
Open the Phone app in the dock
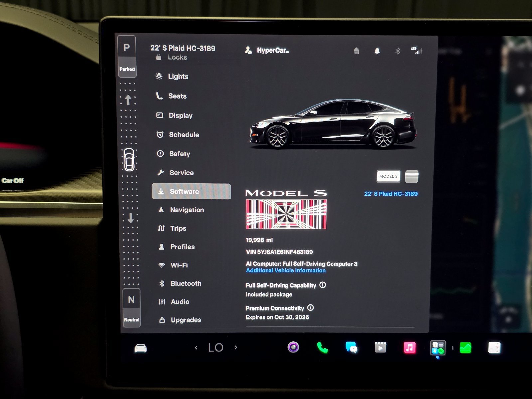click(322, 348)
